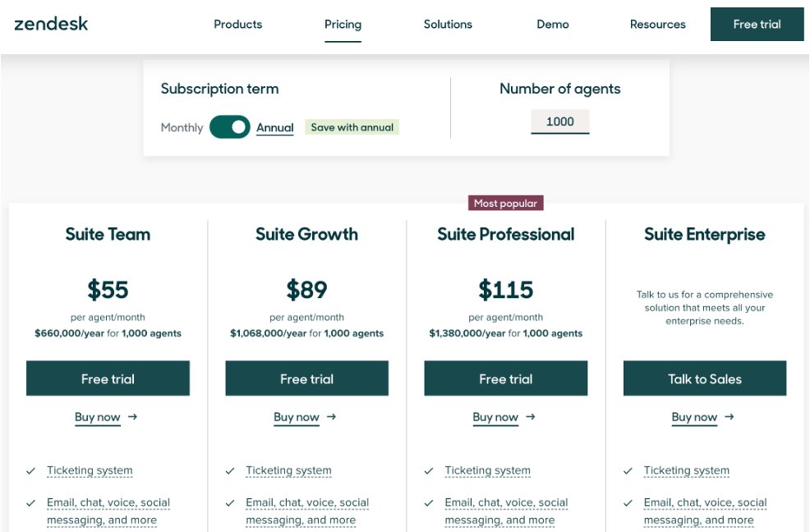Screen dimensions: 810x532
Task: Click Ticketing system link under Suite Team
Action: point(90,470)
